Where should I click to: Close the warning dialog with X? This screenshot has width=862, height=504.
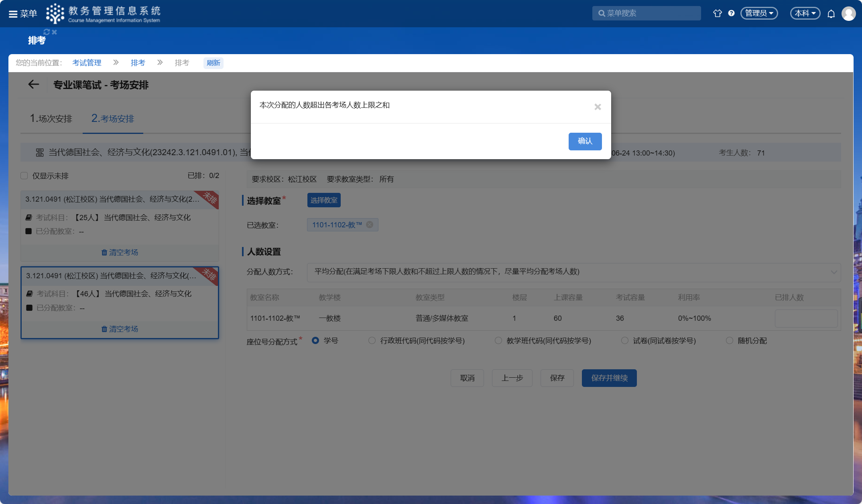tap(598, 107)
